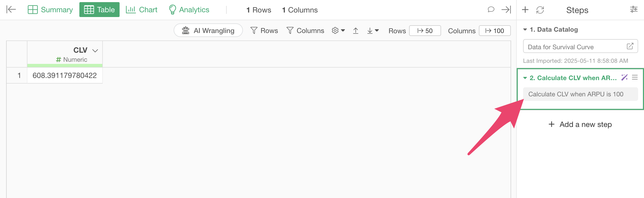The width and height of the screenshot is (644, 198).
Task: Open the comment bubble icon
Action: pos(491,10)
